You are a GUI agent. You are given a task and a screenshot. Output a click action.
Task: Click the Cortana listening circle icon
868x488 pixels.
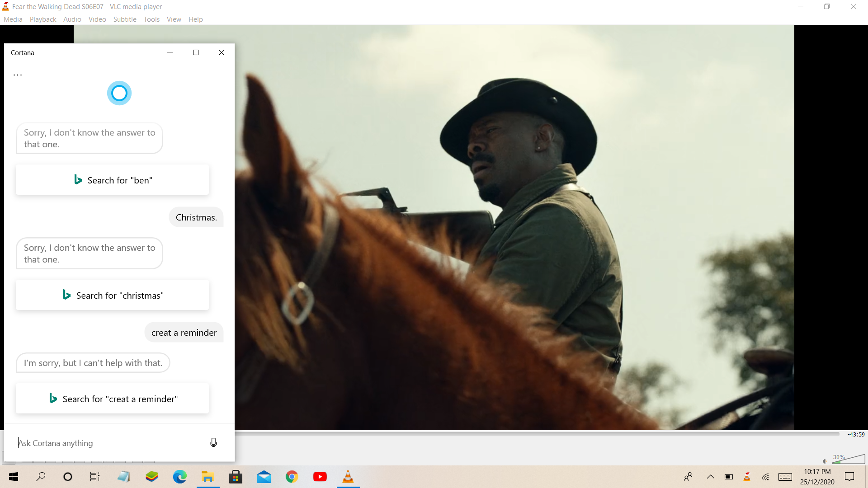[x=119, y=93]
